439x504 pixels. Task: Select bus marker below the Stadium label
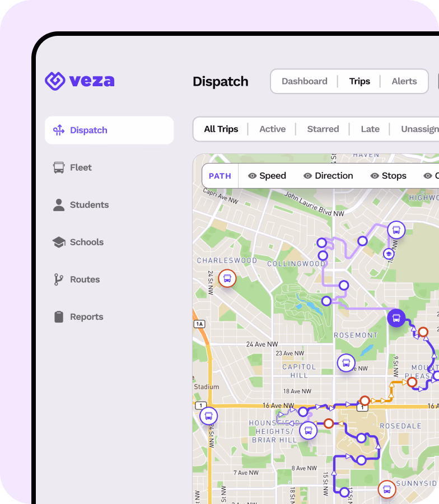[208, 416]
